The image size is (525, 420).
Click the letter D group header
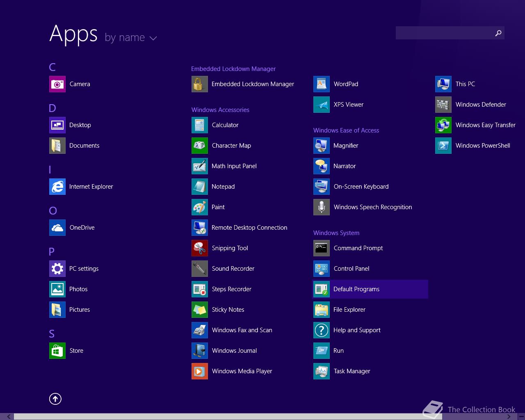coord(52,108)
